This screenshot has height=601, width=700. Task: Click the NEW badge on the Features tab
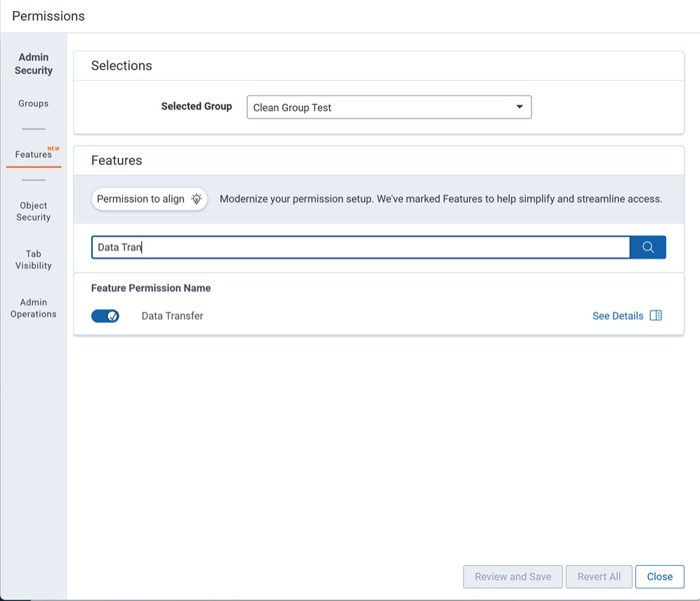pyautogui.click(x=54, y=149)
